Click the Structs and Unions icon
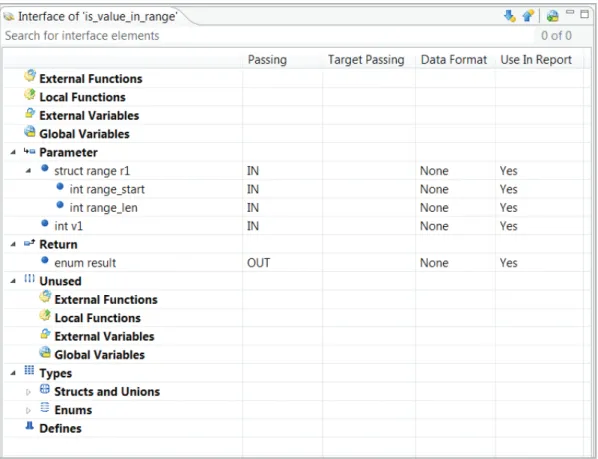 pos(45,388)
